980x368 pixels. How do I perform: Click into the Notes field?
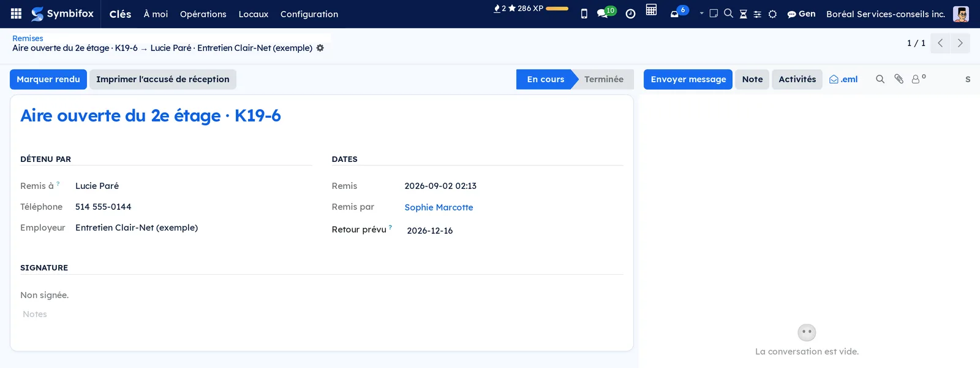tap(322, 314)
